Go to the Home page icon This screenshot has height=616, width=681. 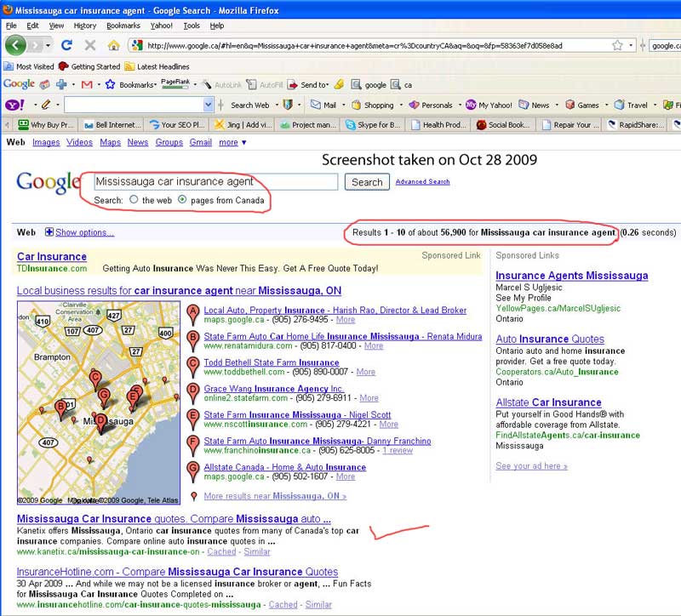(113, 45)
